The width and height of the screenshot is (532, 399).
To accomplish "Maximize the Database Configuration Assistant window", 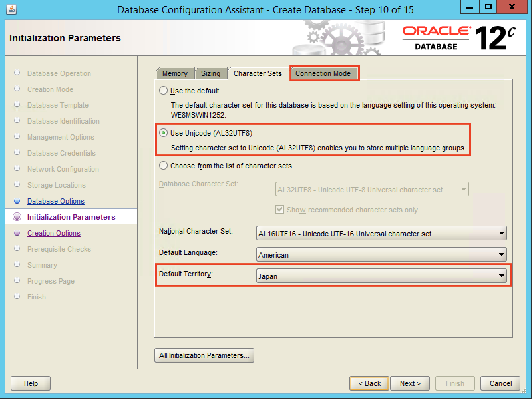I will pos(488,7).
